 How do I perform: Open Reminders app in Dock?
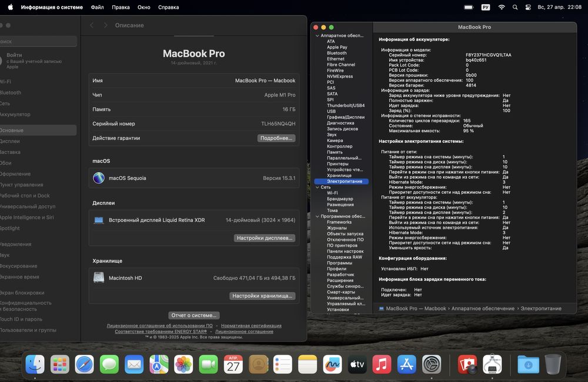click(283, 364)
